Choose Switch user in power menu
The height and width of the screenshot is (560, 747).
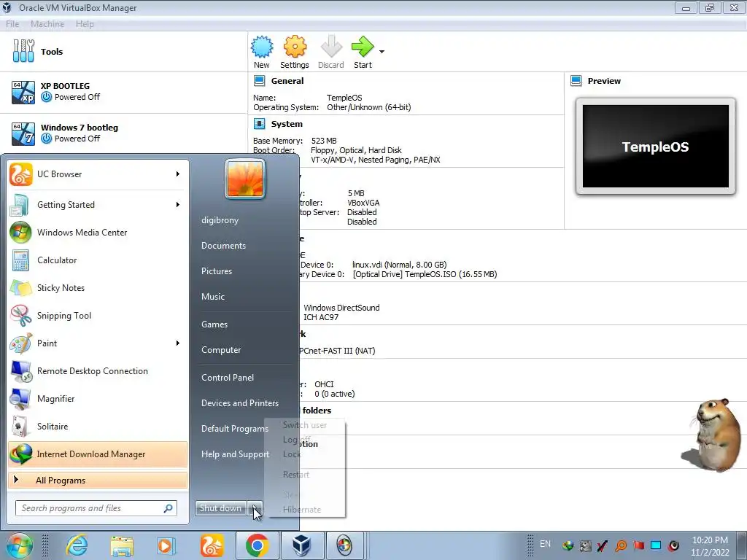click(x=305, y=425)
